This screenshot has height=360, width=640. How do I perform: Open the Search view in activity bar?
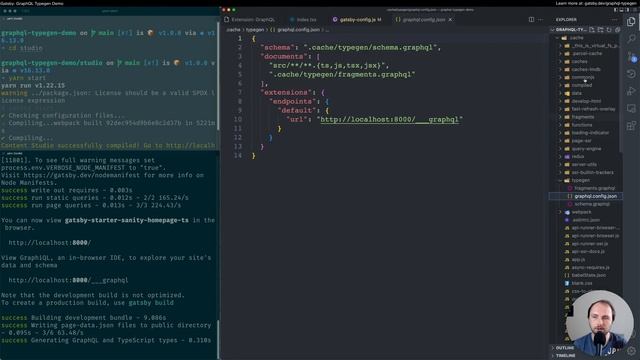tap(631, 39)
